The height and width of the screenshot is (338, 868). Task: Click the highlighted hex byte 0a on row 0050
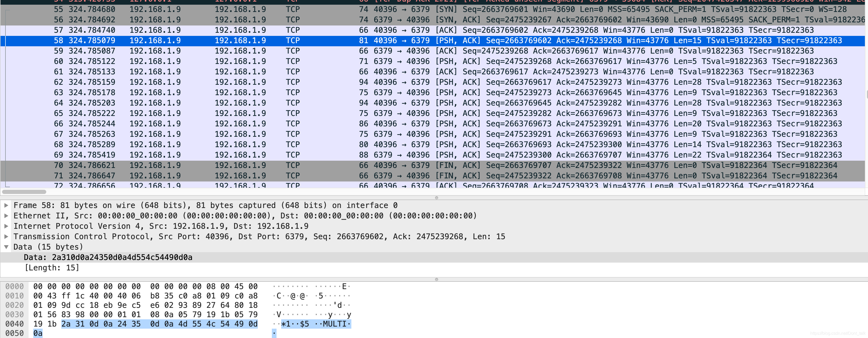(38, 334)
